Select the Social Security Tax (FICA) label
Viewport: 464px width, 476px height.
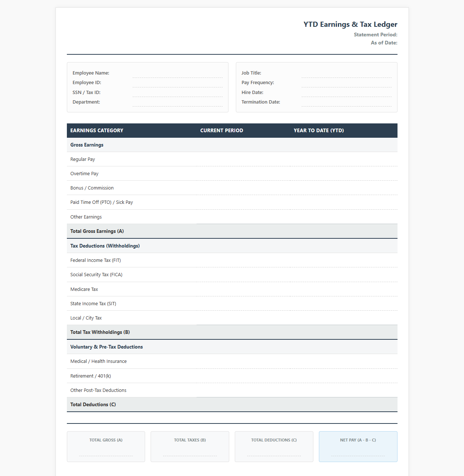[96, 274]
